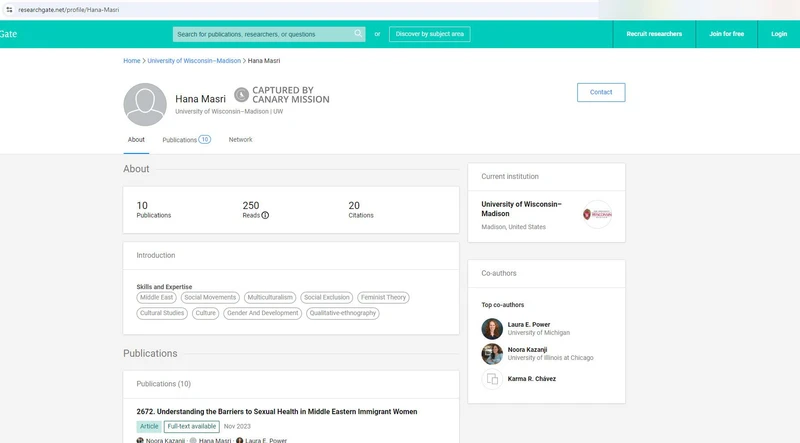This screenshot has height=443, width=800.
Task: Click the Full-text available badge
Action: click(192, 426)
